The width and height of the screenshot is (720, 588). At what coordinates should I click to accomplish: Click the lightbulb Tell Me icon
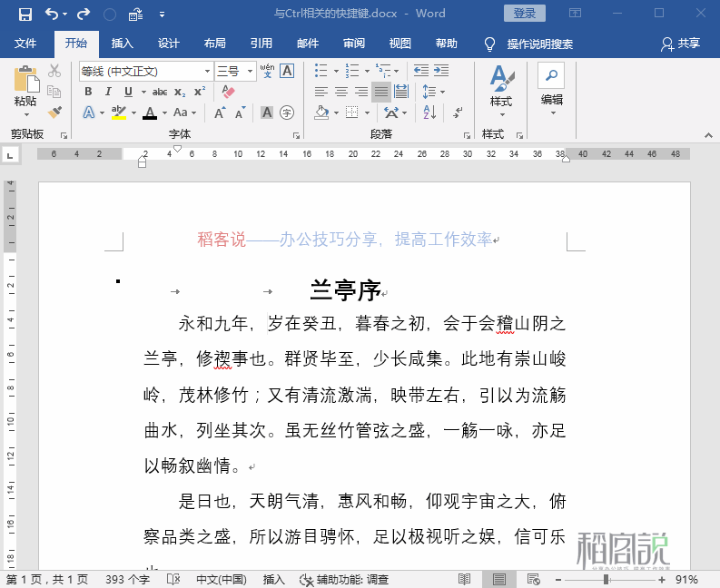tap(490, 44)
